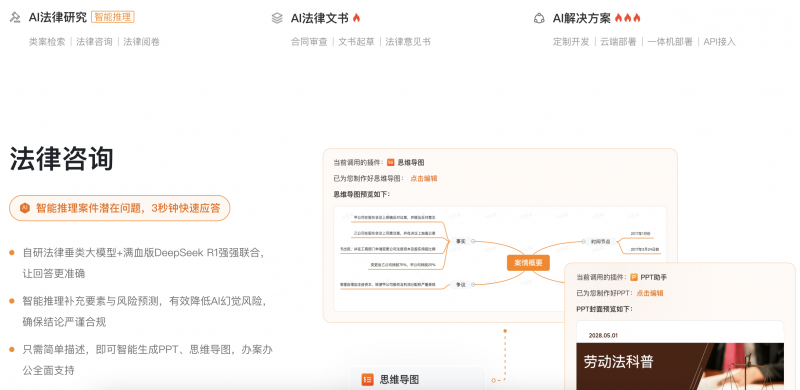Open the AI法律研究 menu heading

point(58,18)
